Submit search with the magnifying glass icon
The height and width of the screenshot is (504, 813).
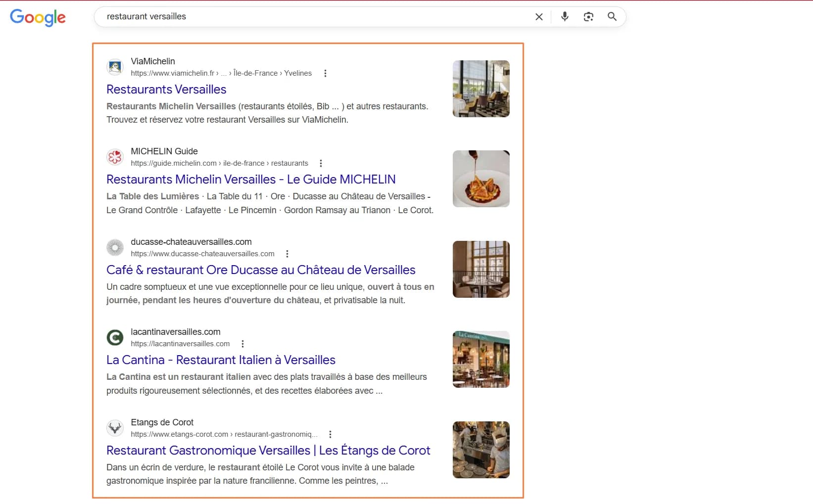point(612,16)
